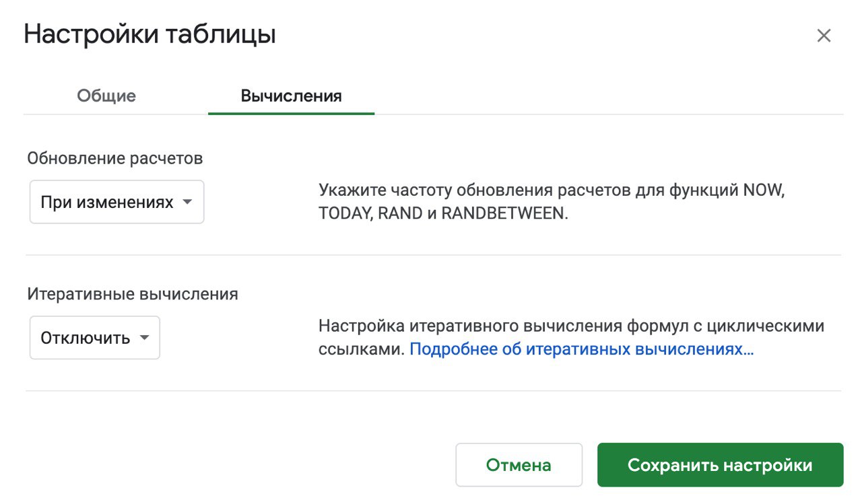The image size is (862, 504).
Task: Open the Отключить dropdown
Action: coord(95,338)
